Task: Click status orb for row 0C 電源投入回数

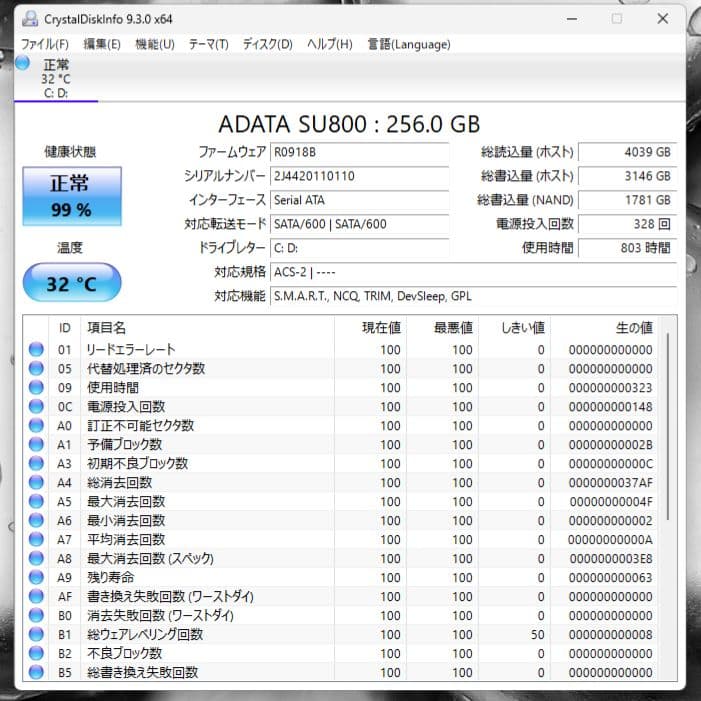Action: pyautogui.click(x=36, y=406)
